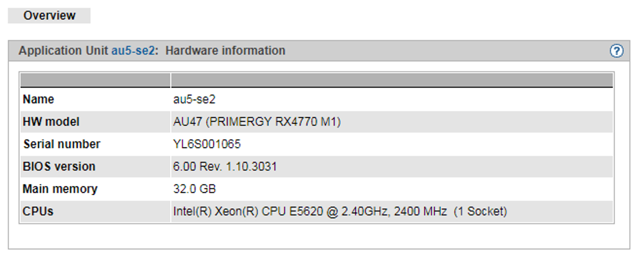Viewport: 644px width, 259px height.
Task: Select the Serial number row label
Action: pyautogui.click(x=62, y=144)
